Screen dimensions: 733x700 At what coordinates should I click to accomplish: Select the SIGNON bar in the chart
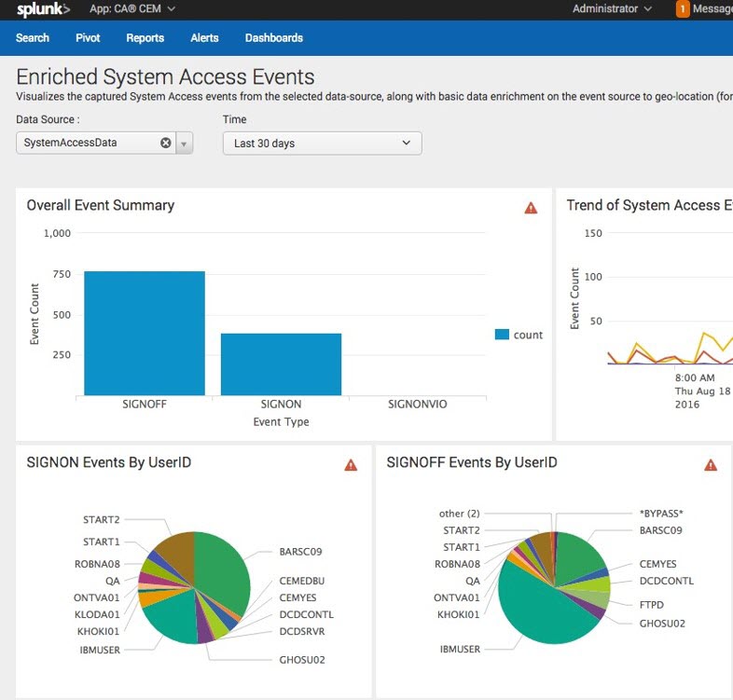pyautogui.click(x=281, y=364)
